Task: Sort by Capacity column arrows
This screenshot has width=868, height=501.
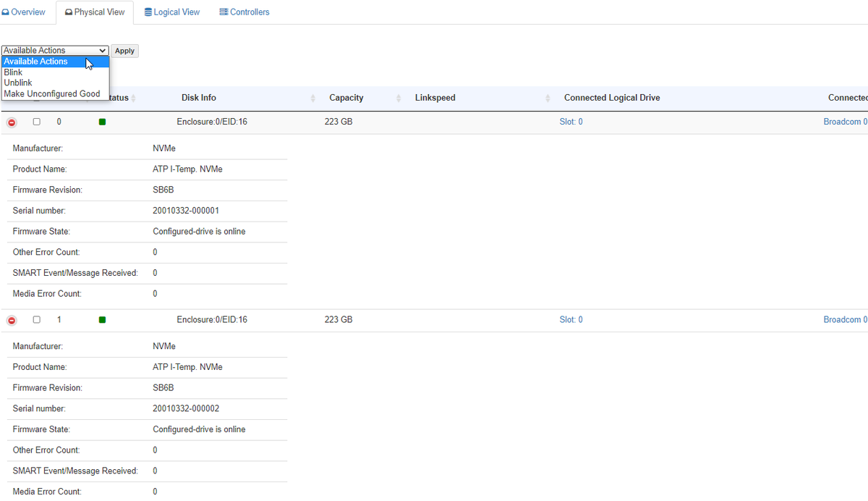Action: [x=399, y=98]
